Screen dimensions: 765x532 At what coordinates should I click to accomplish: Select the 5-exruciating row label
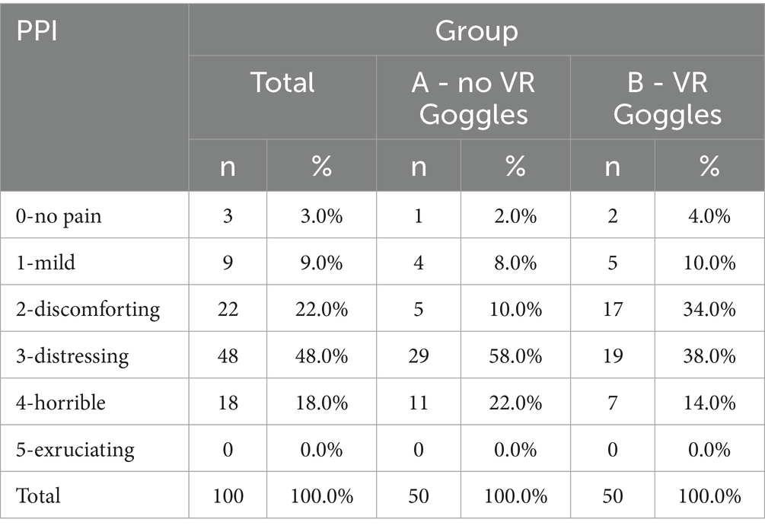click(x=75, y=449)
